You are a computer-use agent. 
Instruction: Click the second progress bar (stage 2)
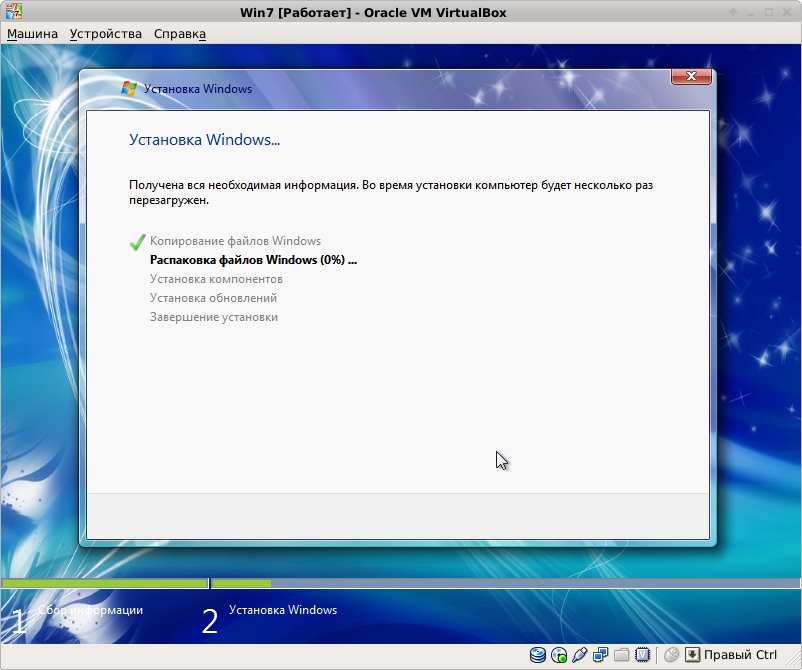point(505,584)
